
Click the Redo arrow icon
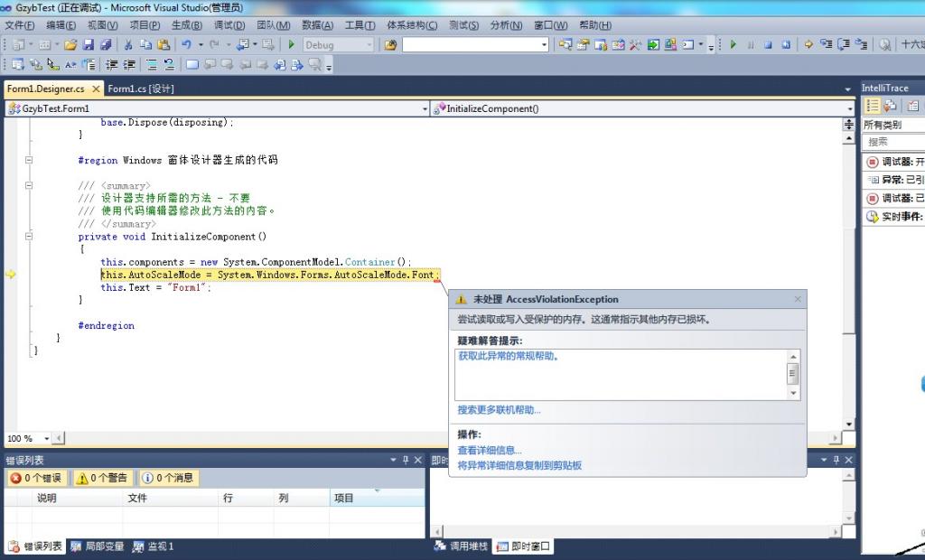click(x=214, y=45)
